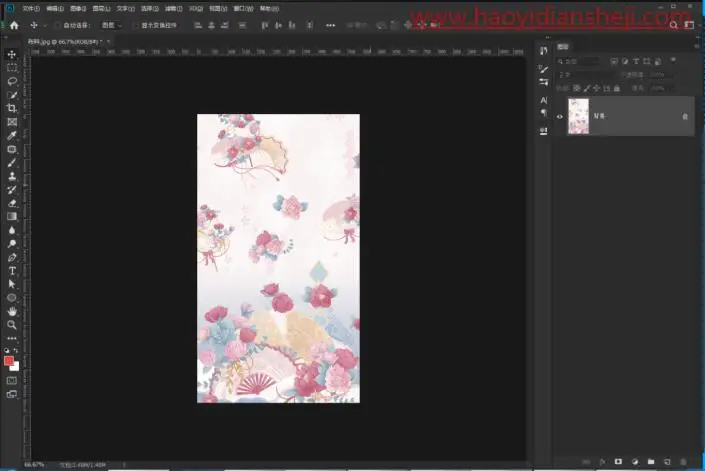
Task: Open the Move tool preset picker arrow
Action: click(45, 26)
